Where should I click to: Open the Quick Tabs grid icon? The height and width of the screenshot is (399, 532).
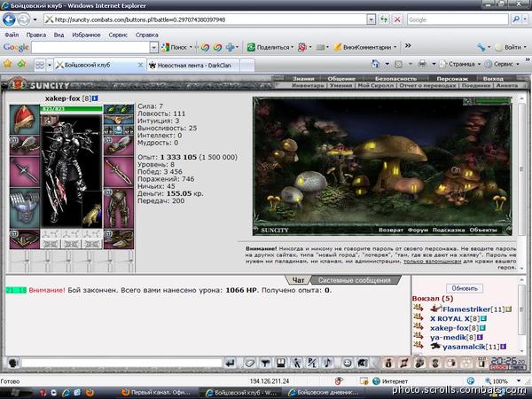40,65
